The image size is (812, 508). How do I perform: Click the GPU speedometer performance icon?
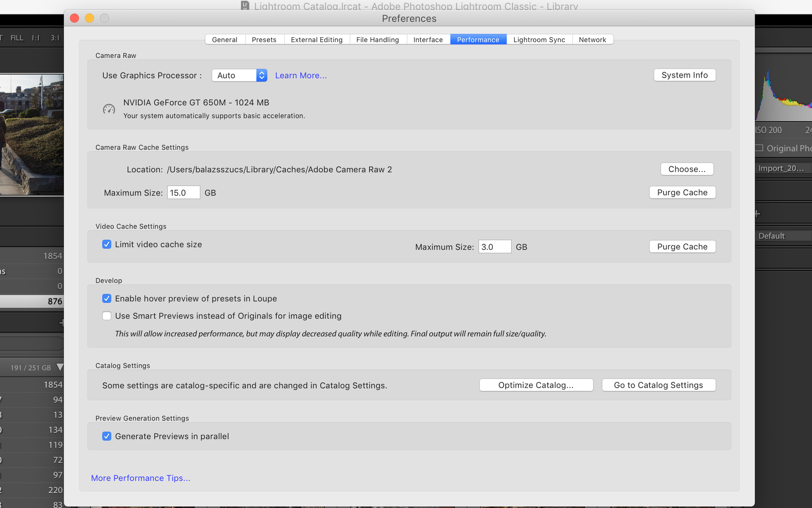pyautogui.click(x=109, y=109)
